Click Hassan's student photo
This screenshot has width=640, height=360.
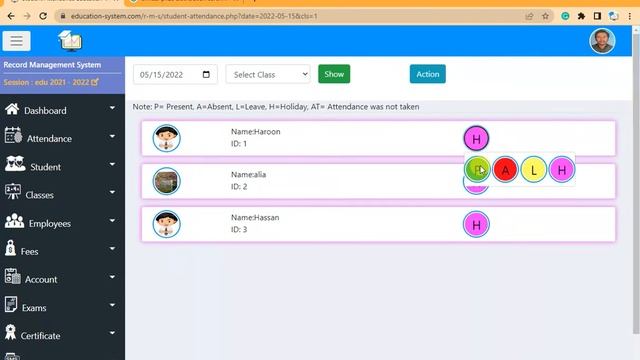(x=167, y=224)
